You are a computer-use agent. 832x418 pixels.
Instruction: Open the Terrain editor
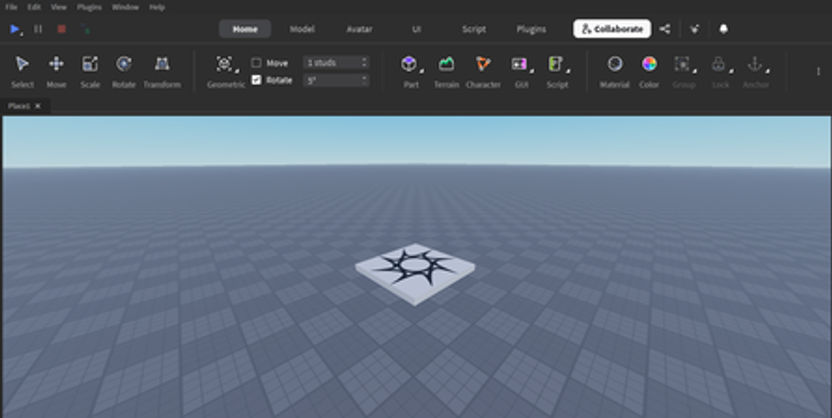[x=446, y=71]
